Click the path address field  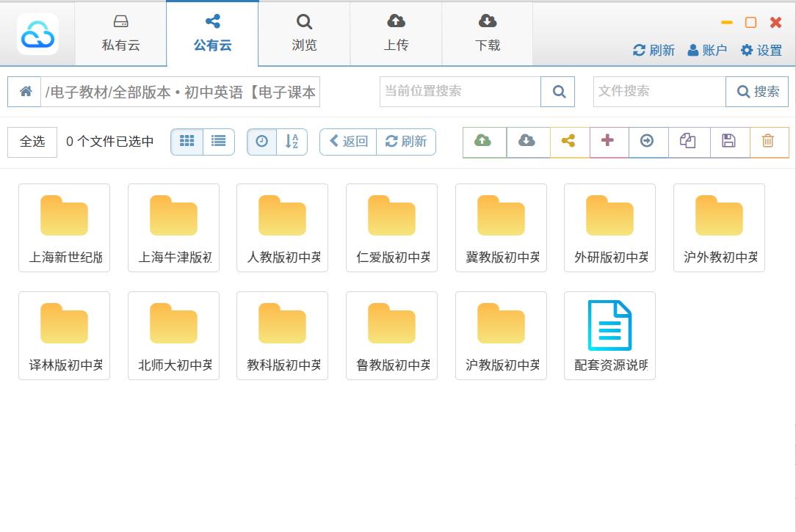pos(180,92)
